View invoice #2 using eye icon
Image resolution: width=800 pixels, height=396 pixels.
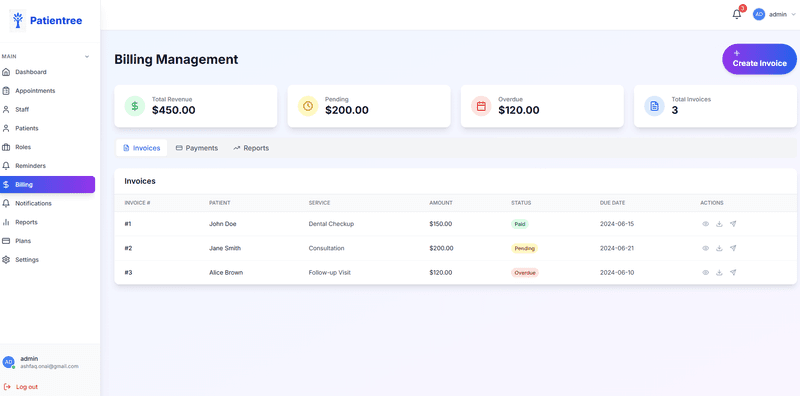[706, 248]
